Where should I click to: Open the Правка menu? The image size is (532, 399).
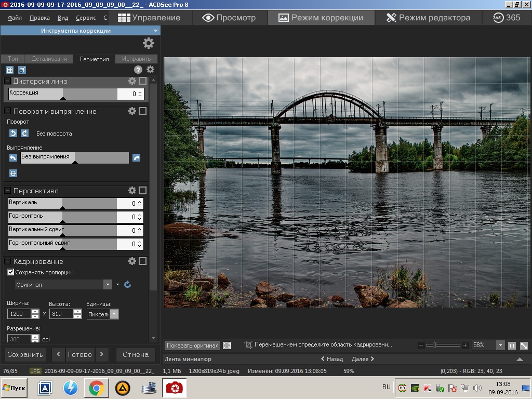[39, 18]
